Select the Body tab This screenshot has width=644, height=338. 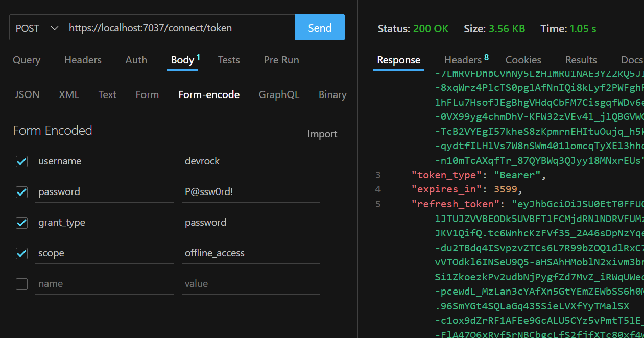[183, 60]
